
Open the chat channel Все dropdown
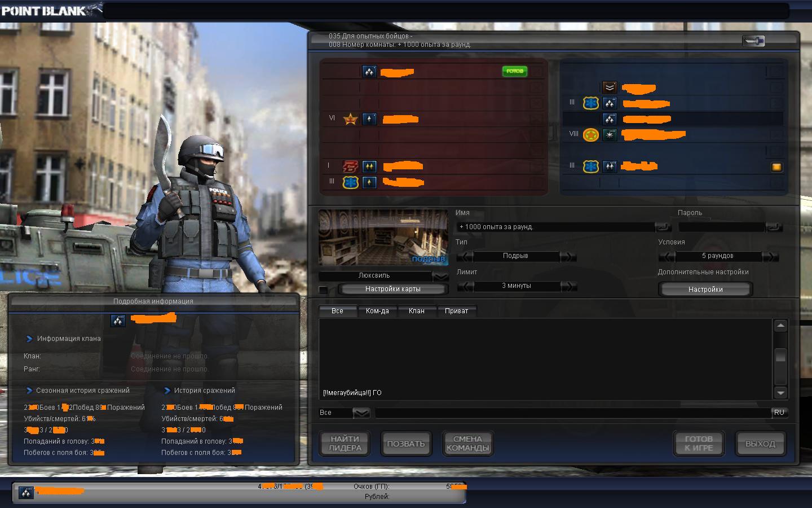click(x=361, y=413)
